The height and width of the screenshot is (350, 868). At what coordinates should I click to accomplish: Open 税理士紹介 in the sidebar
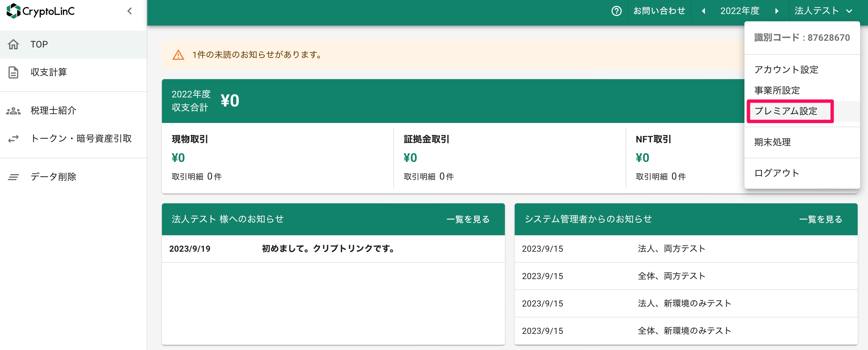click(x=73, y=110)
